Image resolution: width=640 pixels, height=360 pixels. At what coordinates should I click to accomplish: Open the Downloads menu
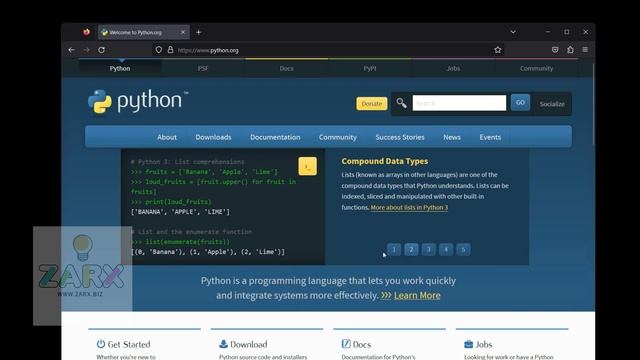[213, 137]
